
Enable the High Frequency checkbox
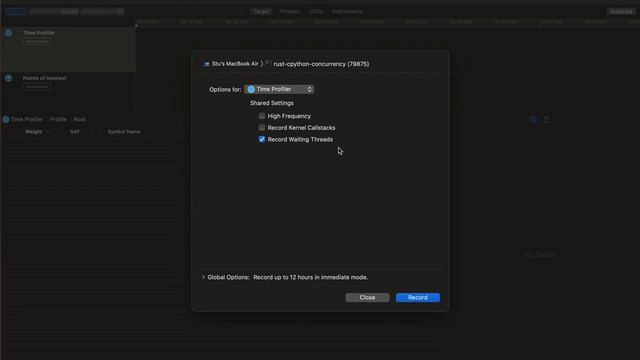262,116
